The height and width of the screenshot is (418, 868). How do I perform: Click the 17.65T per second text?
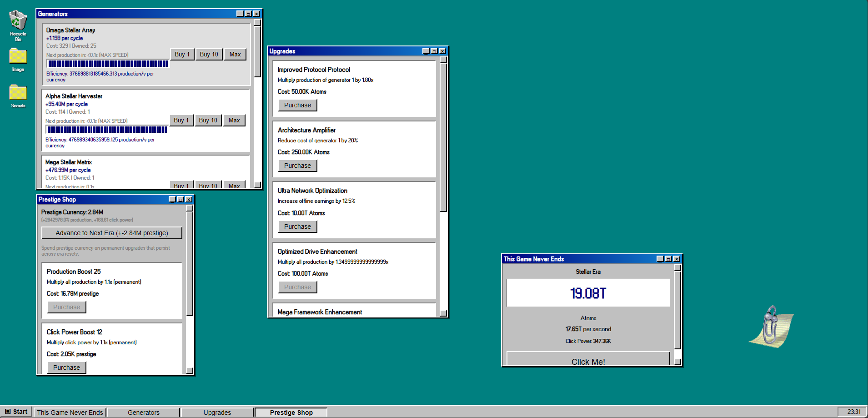click(x=588, y=329)
